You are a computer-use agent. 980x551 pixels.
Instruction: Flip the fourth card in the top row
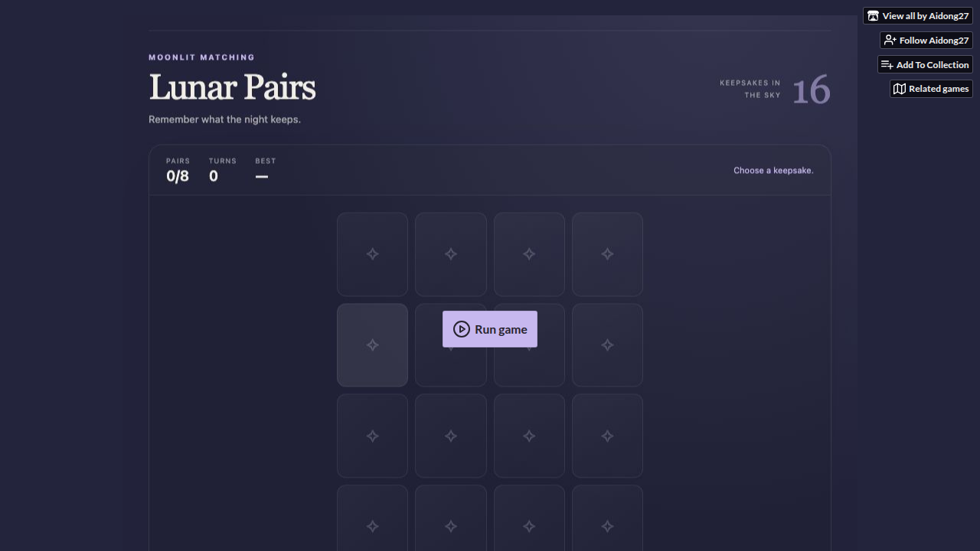coord(607,254)
